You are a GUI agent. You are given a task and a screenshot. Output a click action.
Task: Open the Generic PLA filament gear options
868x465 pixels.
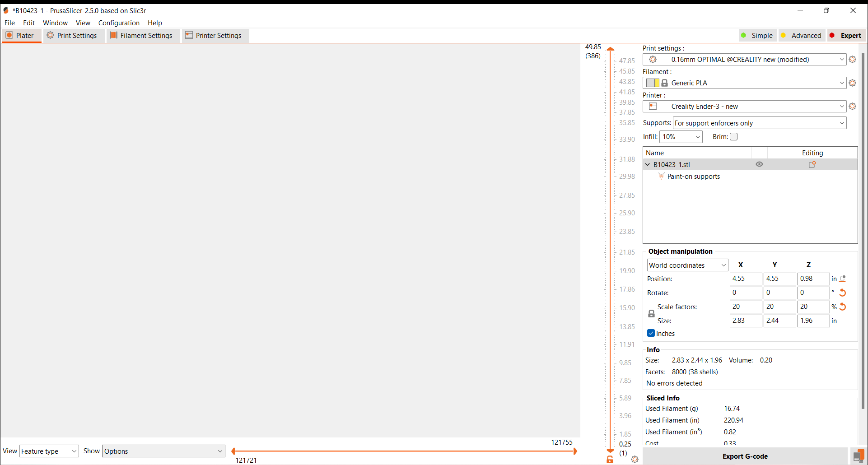coord(853,83)
